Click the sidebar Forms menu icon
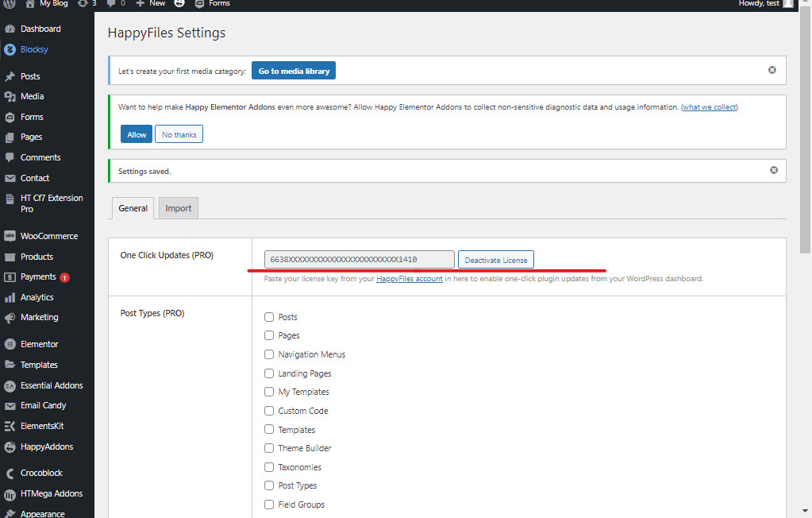This screenshot has width=812, height=518. tap(10, 117)
